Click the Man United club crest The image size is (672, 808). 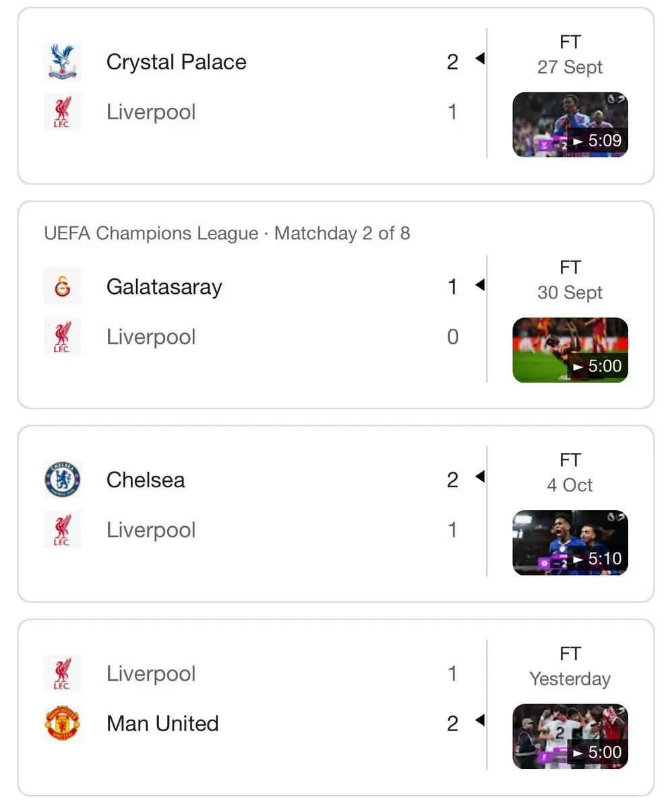(x=63, y=724)
